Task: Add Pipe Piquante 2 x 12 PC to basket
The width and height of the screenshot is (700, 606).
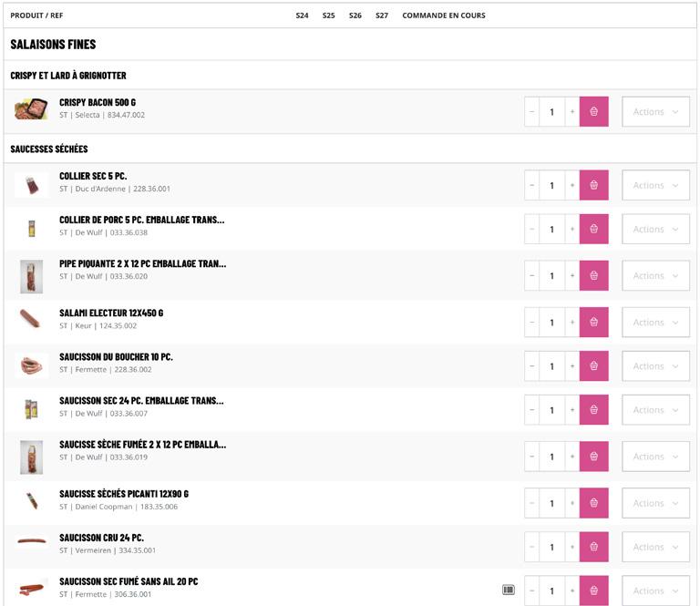Action: [593, 276]
